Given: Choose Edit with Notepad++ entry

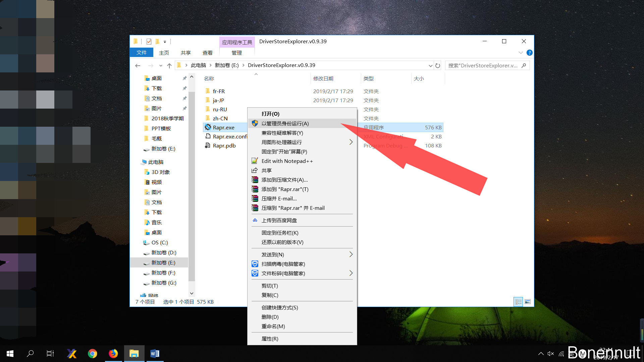Looking at the screenshot, I should click(302, 161).
